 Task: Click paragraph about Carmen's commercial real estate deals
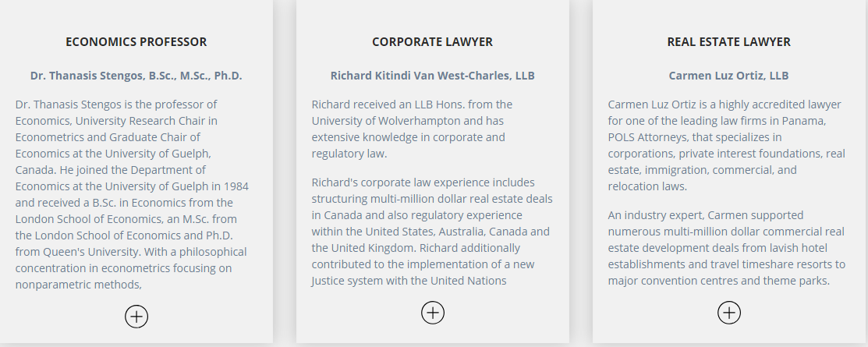[x=726, y=248]
